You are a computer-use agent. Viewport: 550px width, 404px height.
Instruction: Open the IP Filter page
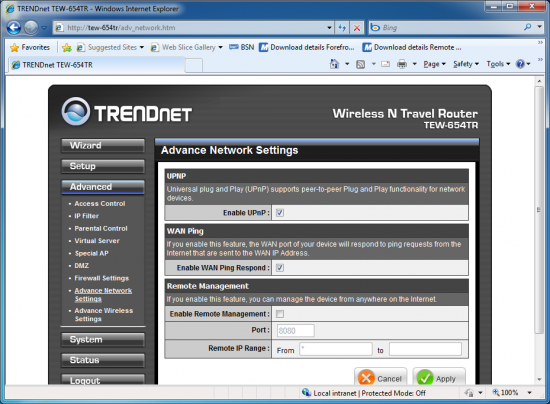86,216
